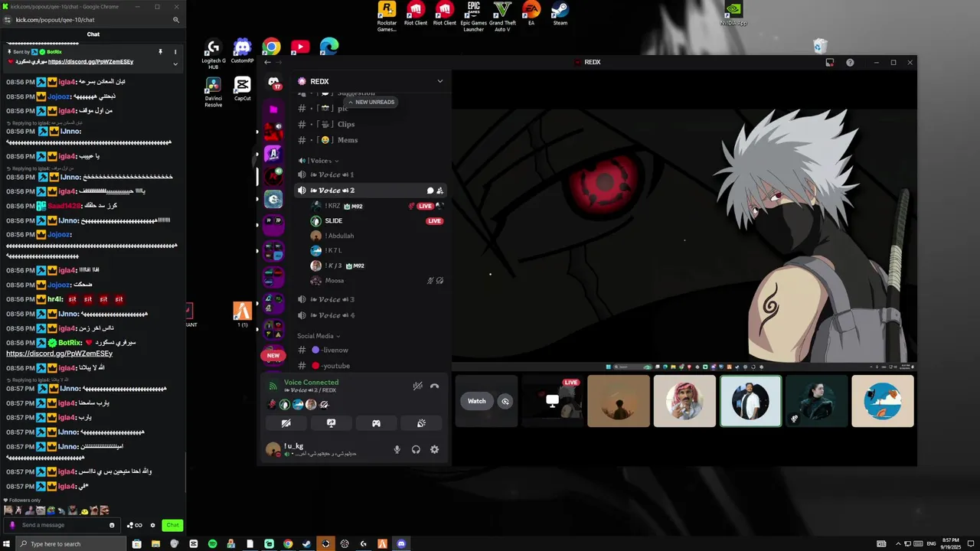Invite people to Voice 2 channel

coord(439,191)
